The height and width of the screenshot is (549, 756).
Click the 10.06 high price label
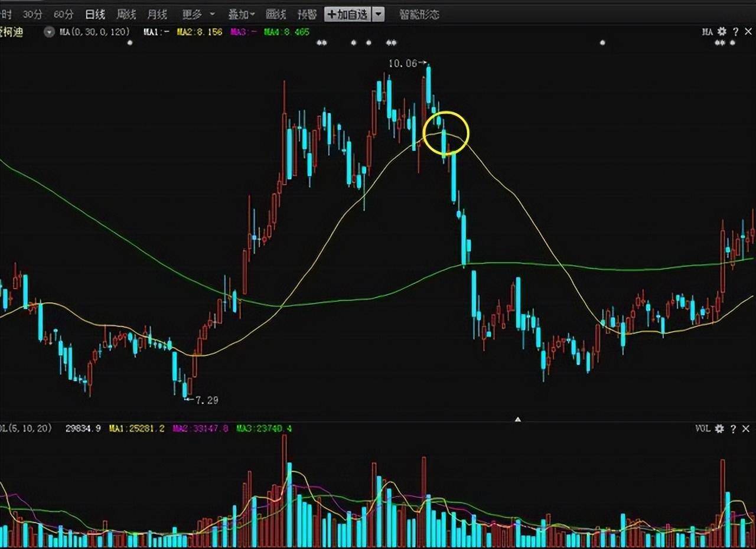tap(403, 63)
